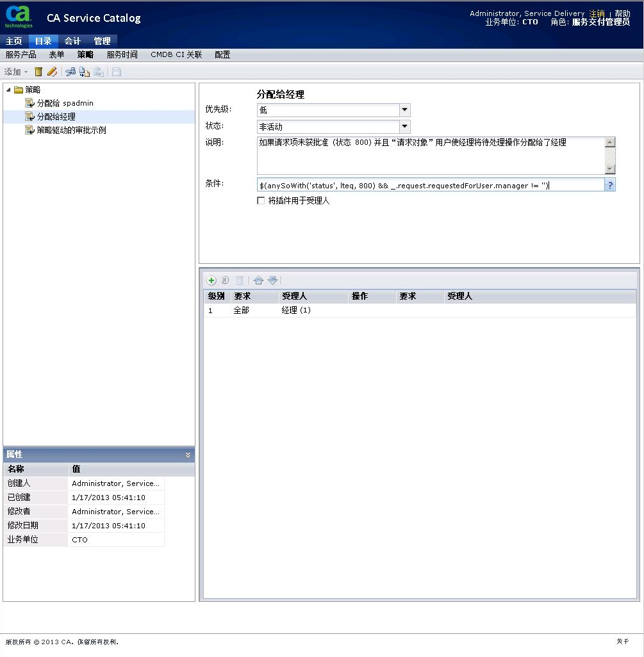Click inside the 说明 description text area
Screen dimensions: 644x657
tap(431, 156)
